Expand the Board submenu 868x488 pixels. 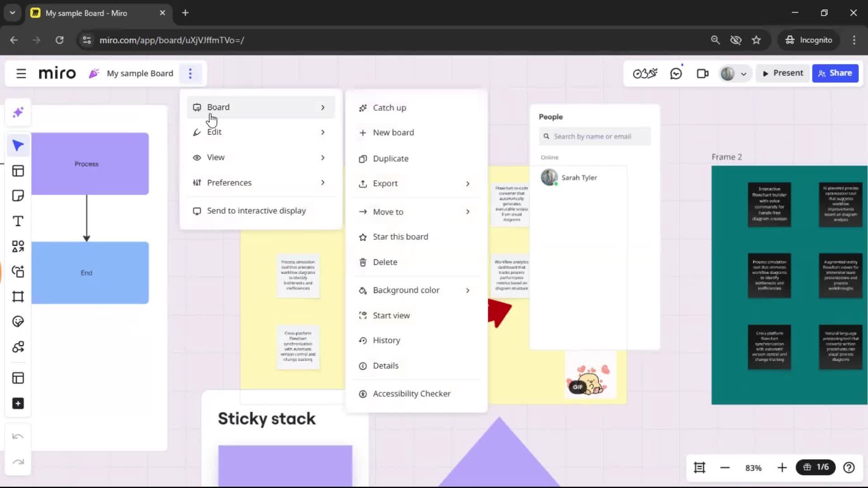261,107
